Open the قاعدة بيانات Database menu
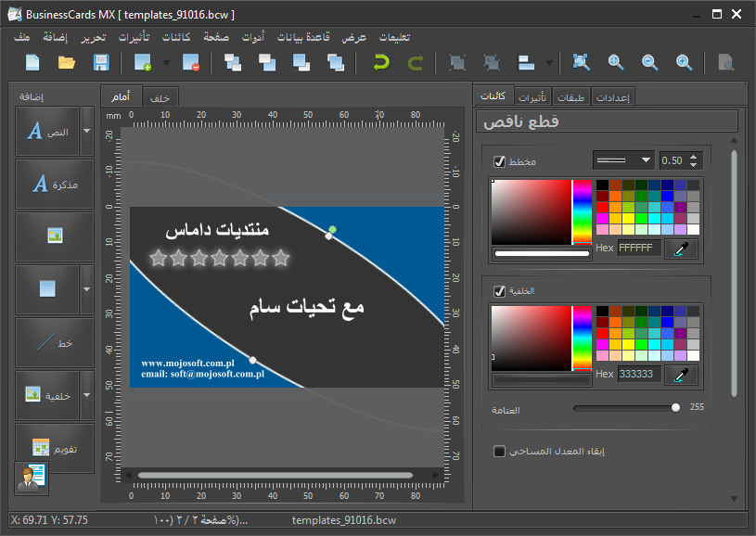This screenshot has height=536, width=756. coord(303,37)
